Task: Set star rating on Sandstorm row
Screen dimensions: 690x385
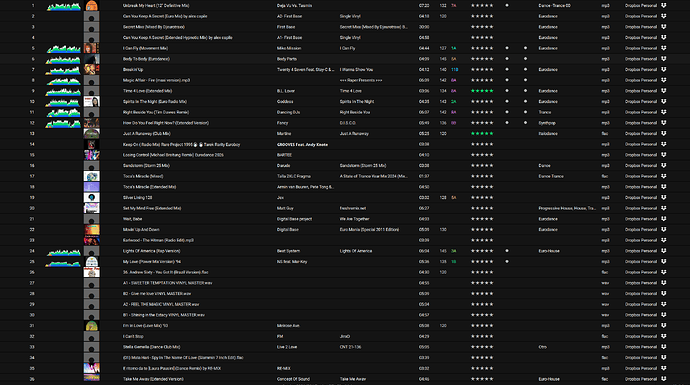Action: pyautogui.click(x=482, y=166)
